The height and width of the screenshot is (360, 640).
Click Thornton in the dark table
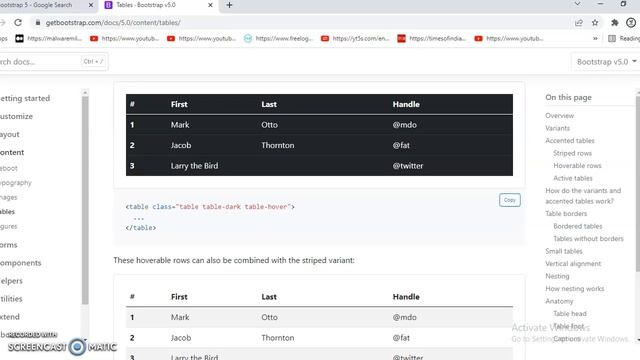(278, 145)
